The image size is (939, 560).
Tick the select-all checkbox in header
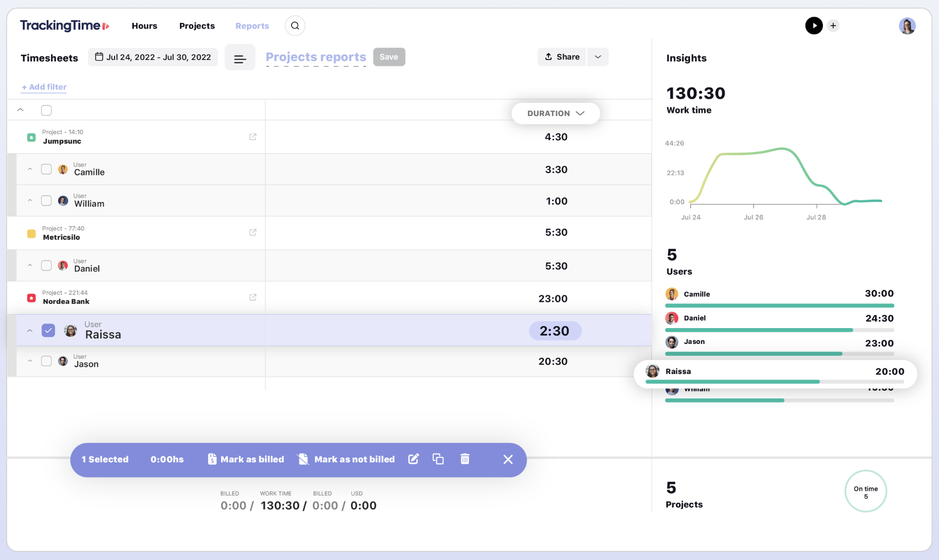coord(46,111)
